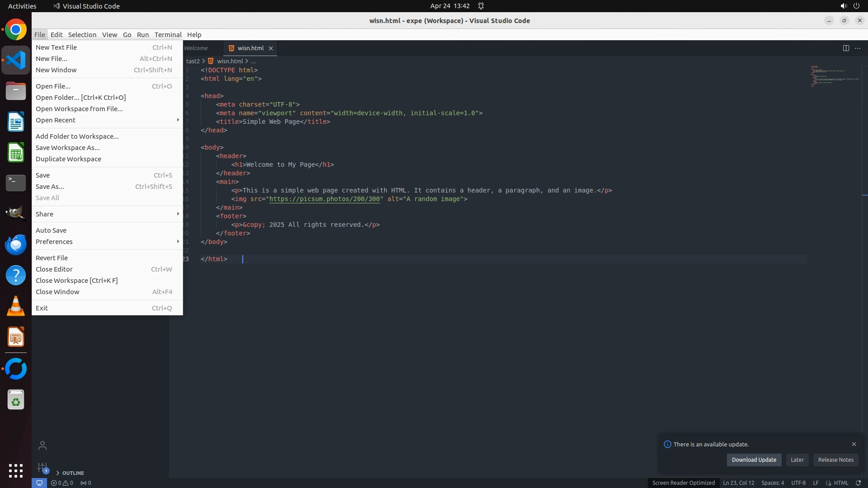
Task: Click the minimap code preview
Action: pyautogui.click(x=835, y=77)
